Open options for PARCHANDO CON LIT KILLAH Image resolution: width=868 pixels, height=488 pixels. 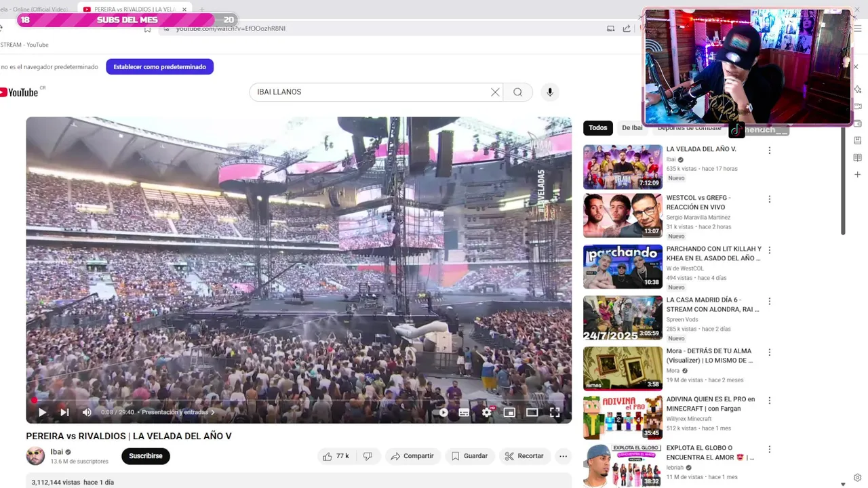769,250
